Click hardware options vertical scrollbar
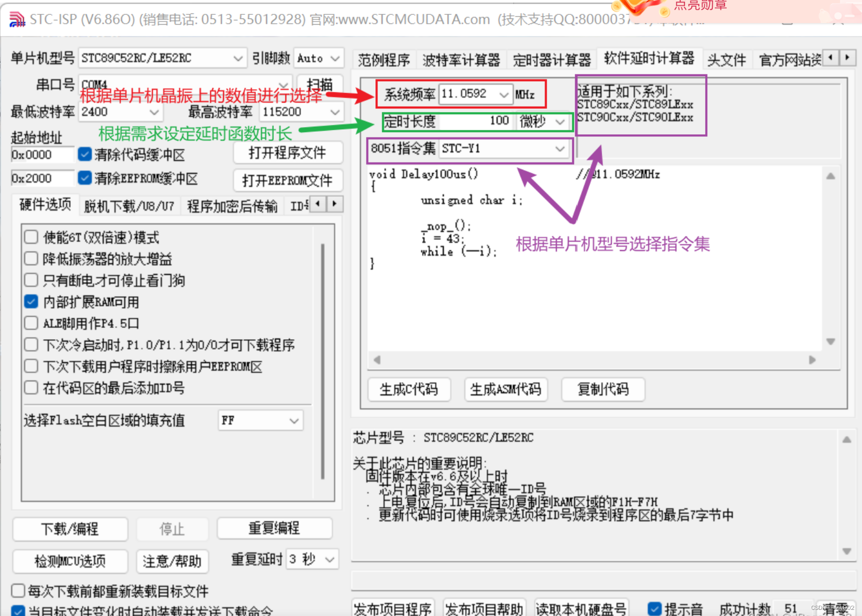 (323, 361)
